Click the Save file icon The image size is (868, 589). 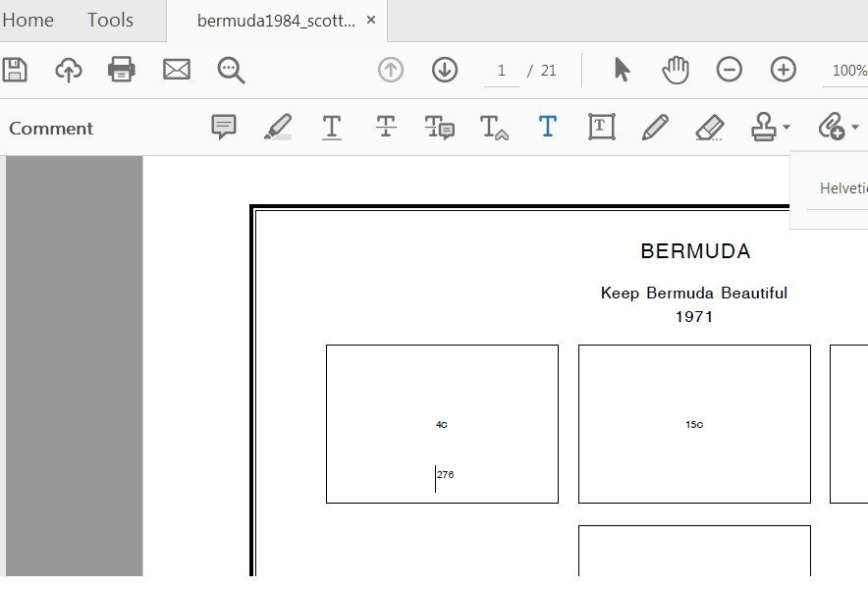[x=14, y=70]
